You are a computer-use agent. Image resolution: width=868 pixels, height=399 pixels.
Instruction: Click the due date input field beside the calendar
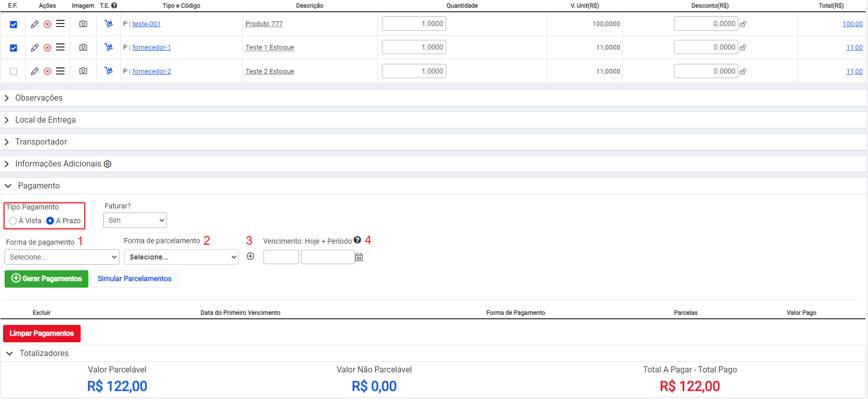click(x=328, y=257)
